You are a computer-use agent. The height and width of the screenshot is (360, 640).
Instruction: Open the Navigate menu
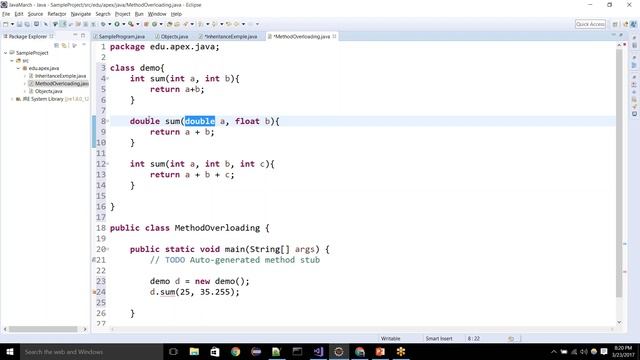coord(81,14)
